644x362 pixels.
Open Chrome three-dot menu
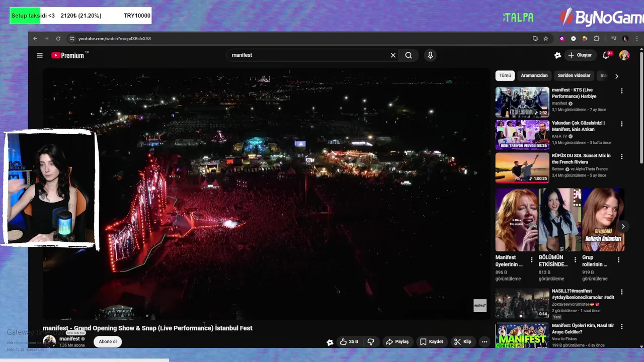tap(636, 39)
